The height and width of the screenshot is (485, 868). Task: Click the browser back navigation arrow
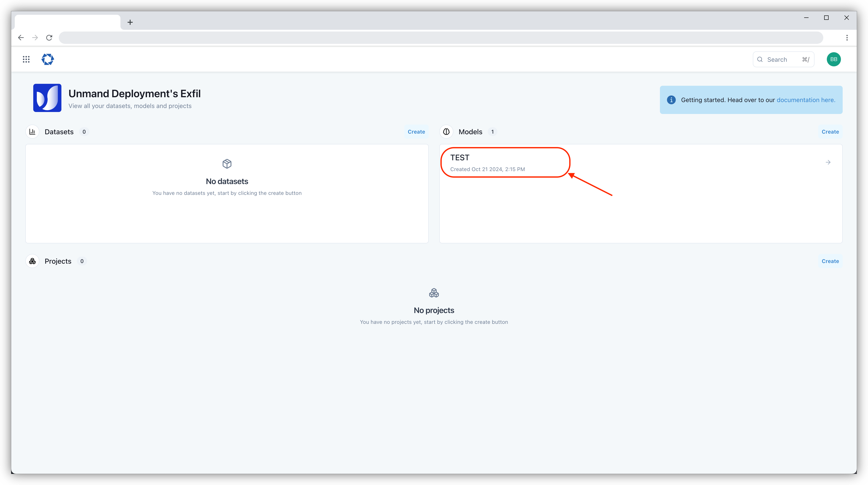21,37
